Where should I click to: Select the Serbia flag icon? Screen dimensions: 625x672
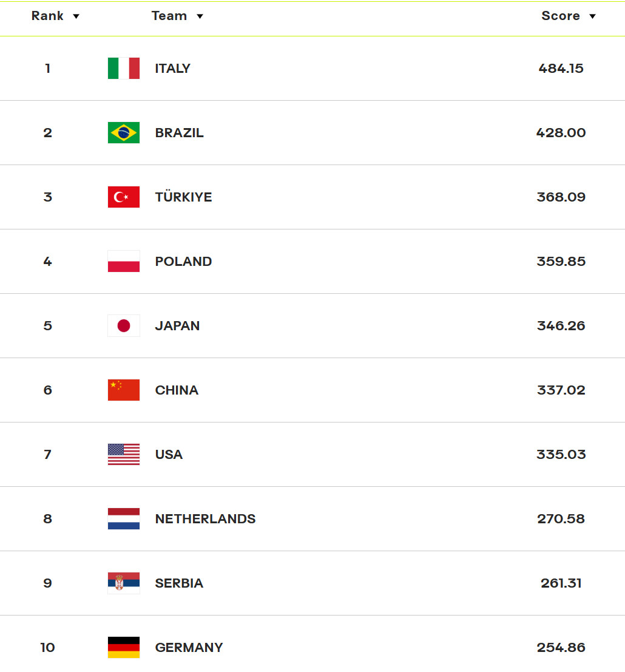coord(124,583)
